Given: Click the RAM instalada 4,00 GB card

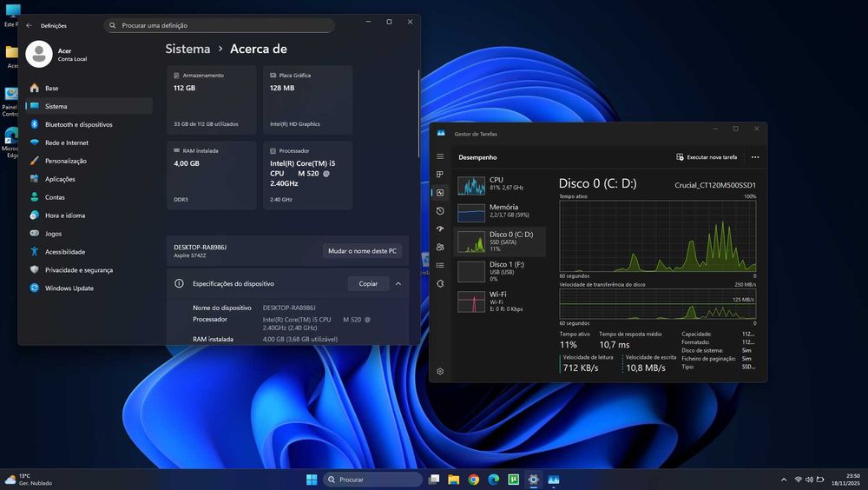Looking at the screenshot, I should (212, 175).
